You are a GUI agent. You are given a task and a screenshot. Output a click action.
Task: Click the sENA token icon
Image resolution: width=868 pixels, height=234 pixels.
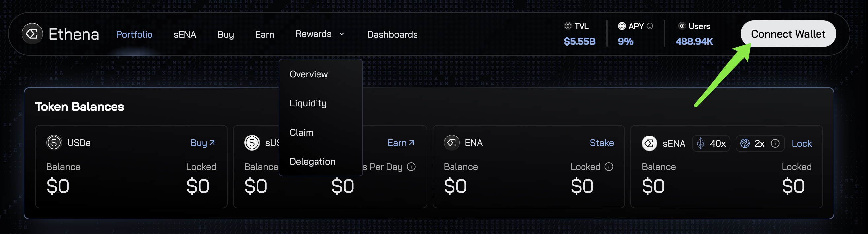[649, 143]
